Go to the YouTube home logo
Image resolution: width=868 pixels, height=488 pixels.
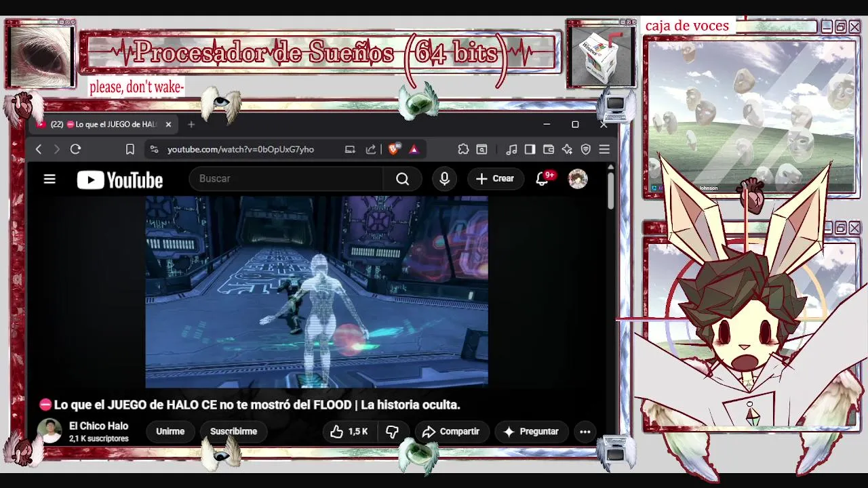tap(119, 180)
